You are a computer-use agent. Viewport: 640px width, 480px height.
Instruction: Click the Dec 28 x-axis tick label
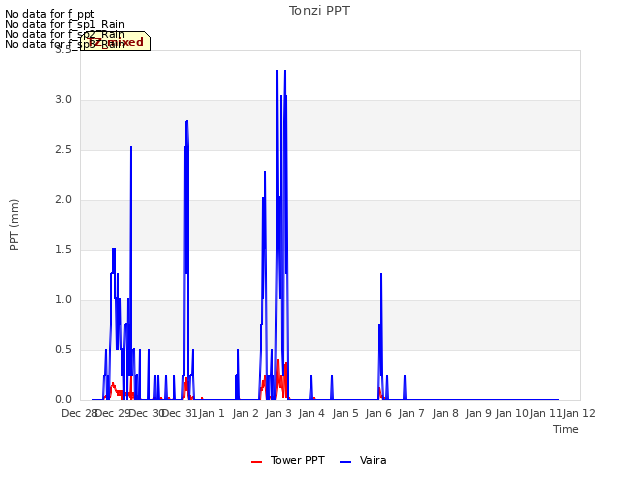coord(79,413)
